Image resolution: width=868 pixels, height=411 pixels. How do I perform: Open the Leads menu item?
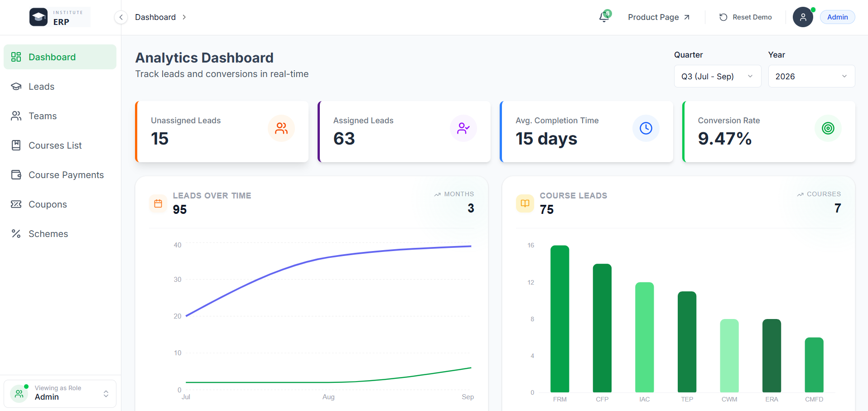(60, 87)
